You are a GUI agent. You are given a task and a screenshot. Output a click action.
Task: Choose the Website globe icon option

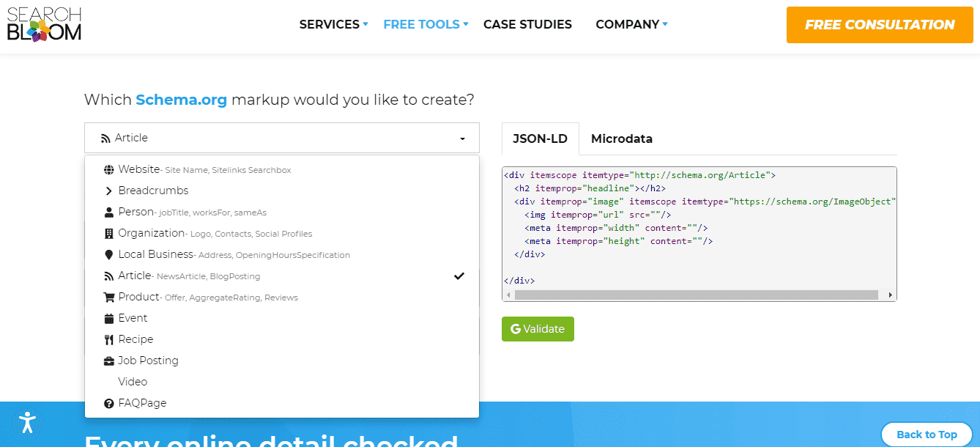pos(109,170)
